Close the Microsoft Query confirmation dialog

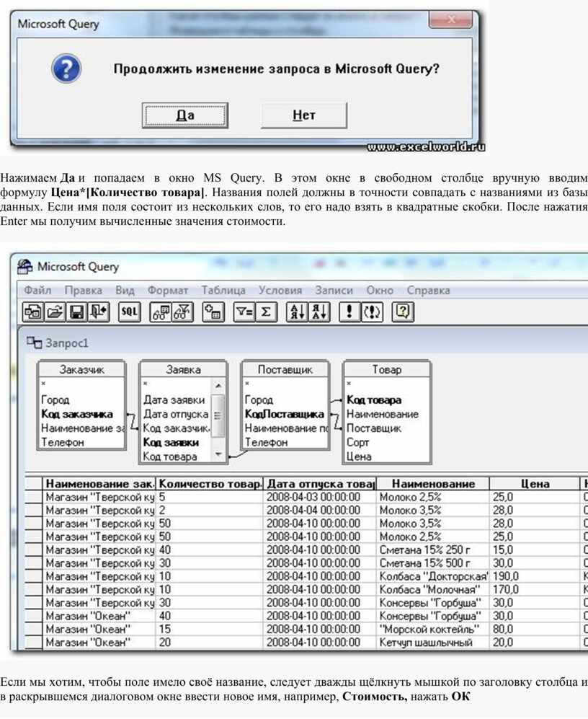[x=451, y=19]
